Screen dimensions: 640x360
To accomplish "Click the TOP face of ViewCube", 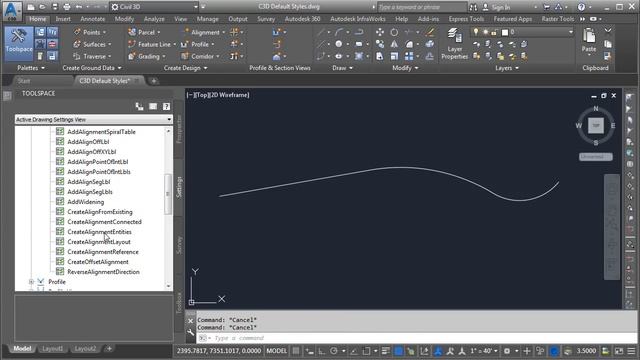I will (596, 125).
